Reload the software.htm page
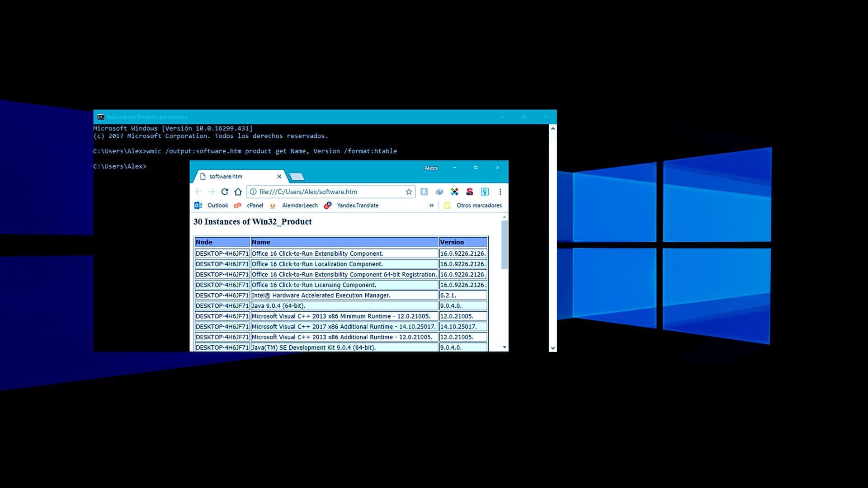 pos(225,192)
